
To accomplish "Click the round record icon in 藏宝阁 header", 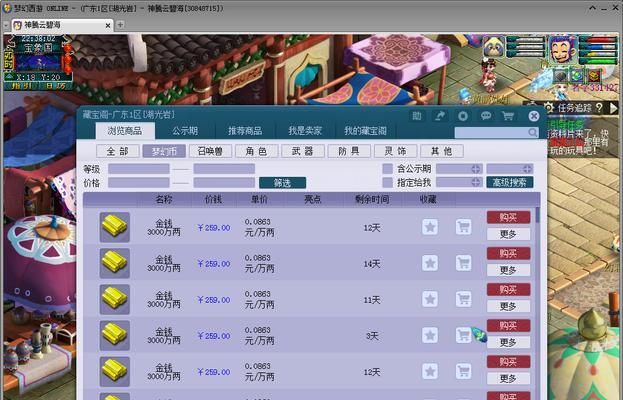I will [463, 116].
